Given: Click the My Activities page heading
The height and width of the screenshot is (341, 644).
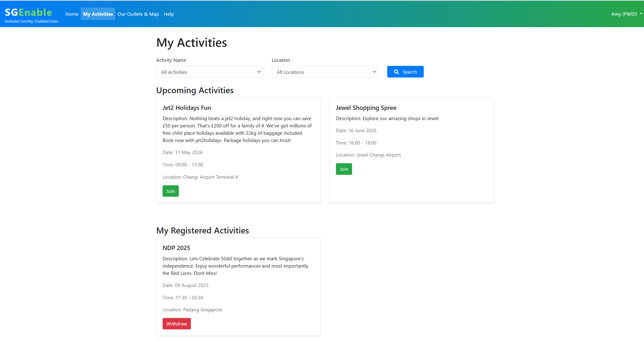Looking at the screenshot, I should 191,42.
